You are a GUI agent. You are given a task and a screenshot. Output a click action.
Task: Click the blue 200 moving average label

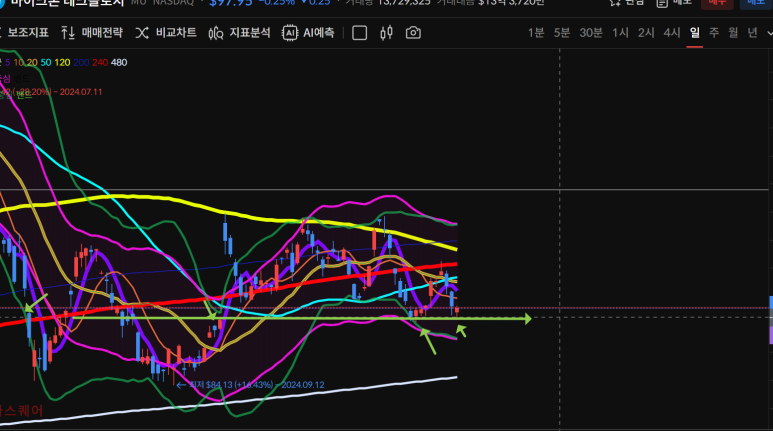click(81, 63)
